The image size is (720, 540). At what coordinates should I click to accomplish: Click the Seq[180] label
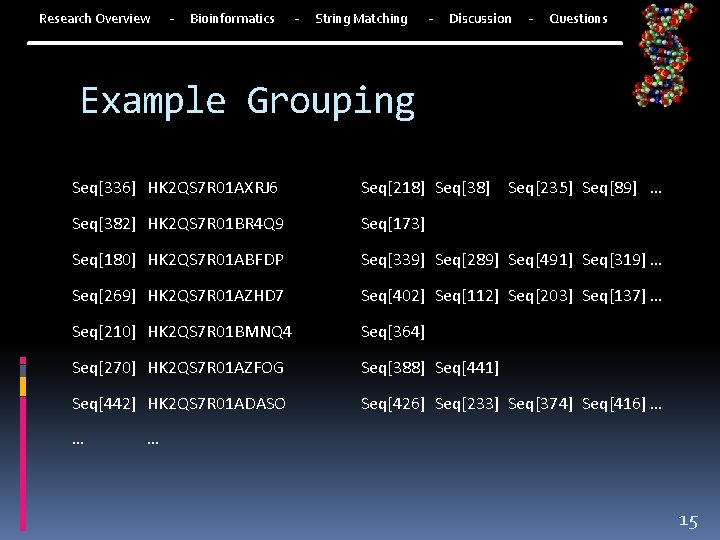tap(104, 260)
